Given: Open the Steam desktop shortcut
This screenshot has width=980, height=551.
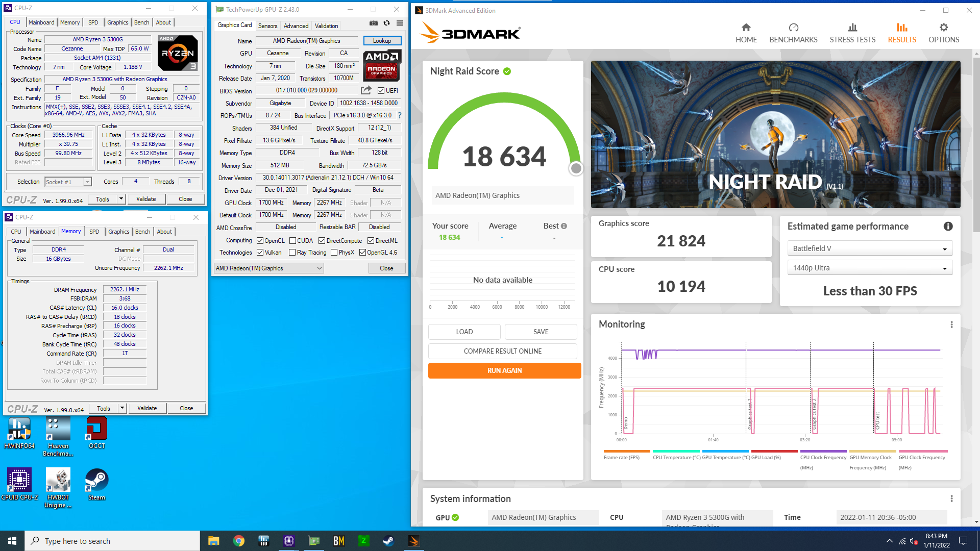Looking at the screenshot, I should (96, 484).
